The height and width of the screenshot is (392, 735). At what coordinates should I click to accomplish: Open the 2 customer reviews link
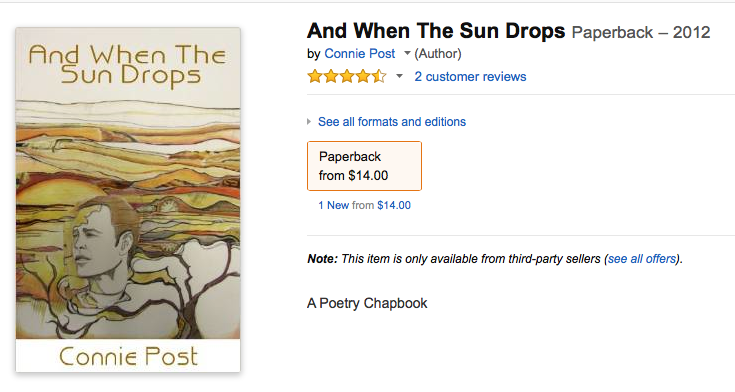pyautogui.click(x=470, y=76)
